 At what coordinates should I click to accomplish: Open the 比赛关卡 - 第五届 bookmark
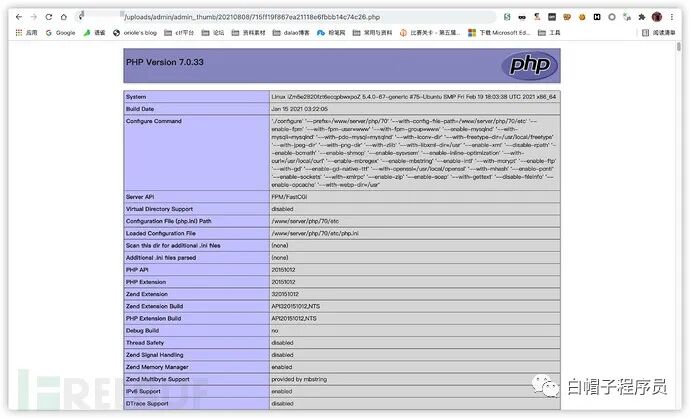(x=430, y=33)
